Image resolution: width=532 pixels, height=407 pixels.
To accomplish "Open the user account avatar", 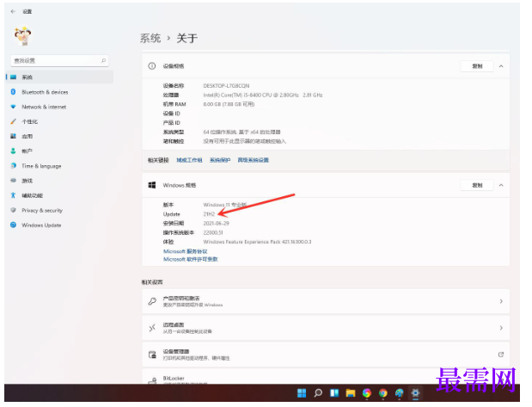I will pos(22,36).
